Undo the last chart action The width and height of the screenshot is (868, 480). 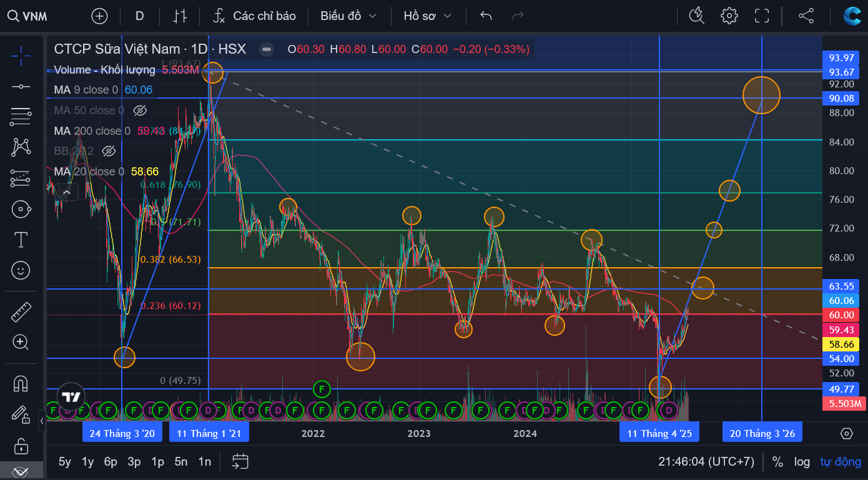486,16
